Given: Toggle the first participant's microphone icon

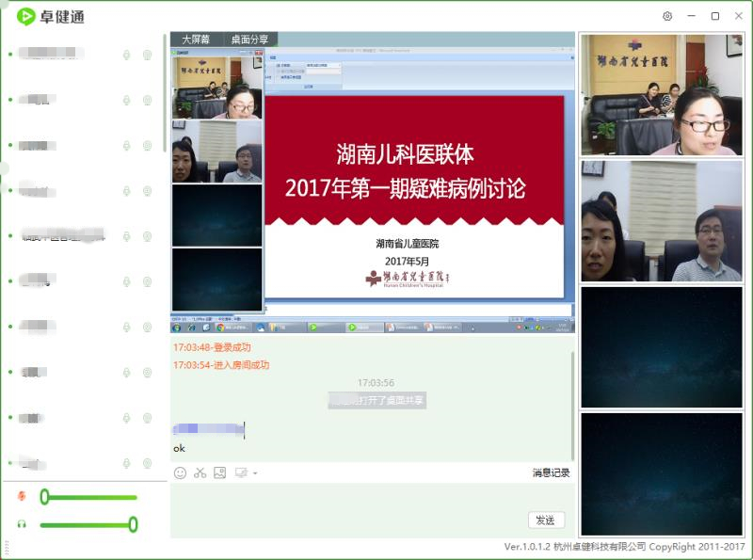Looking at the screenshot, I should [x=126, y=55].
